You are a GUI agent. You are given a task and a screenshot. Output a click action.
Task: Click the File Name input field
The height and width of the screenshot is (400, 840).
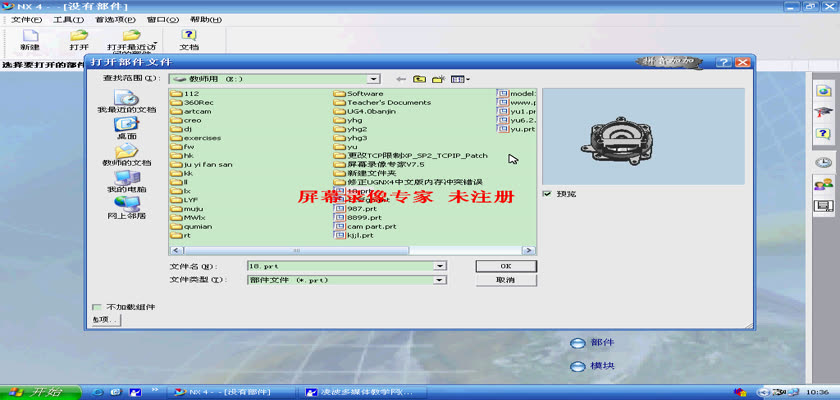(341, 266)
